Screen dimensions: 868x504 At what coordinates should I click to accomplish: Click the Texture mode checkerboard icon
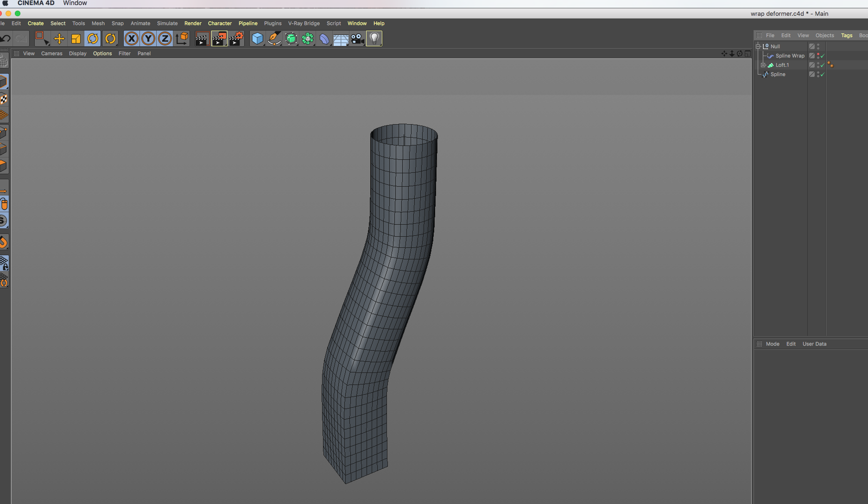[x=4, y=99]
